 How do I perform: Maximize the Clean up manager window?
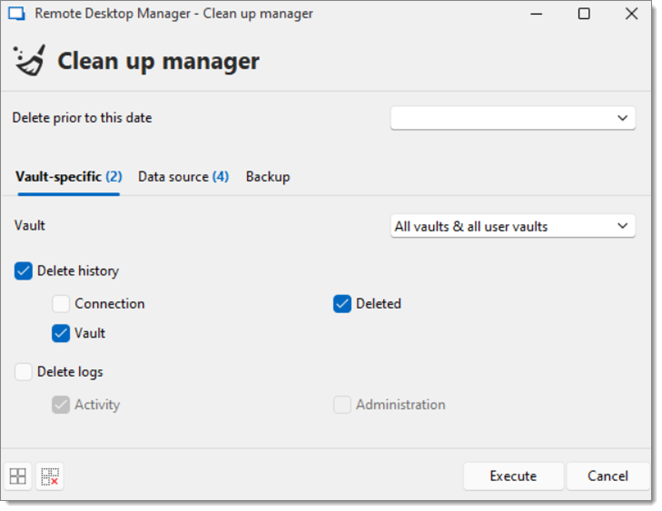pyautogui.click(x=584, y=14)
